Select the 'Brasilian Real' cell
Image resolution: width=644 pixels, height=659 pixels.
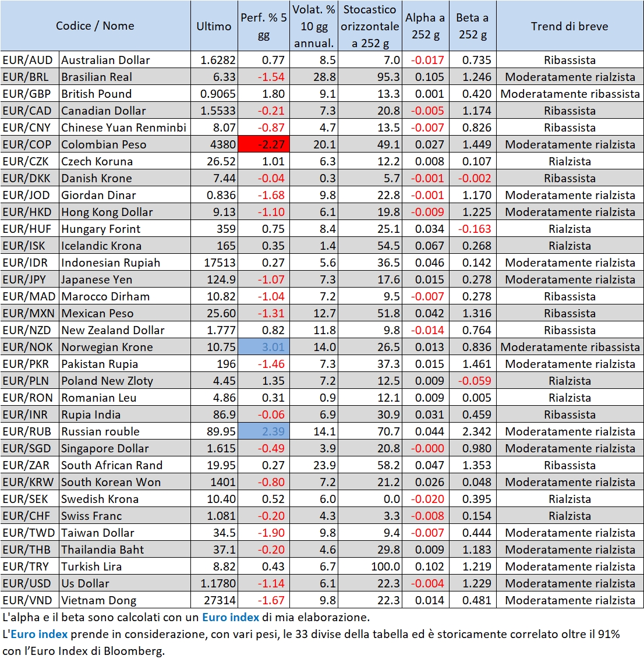coord(125,77)
